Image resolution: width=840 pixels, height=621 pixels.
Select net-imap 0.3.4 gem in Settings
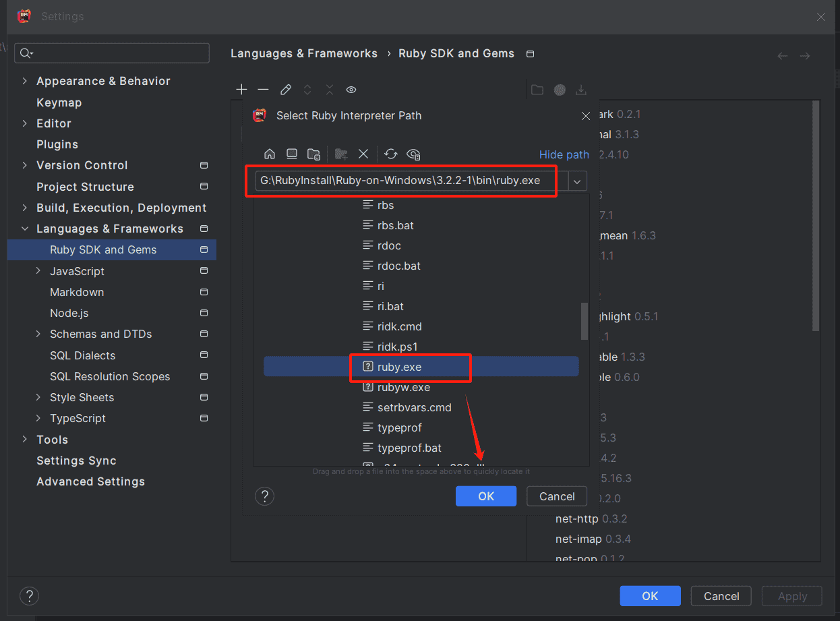[593, 539]
